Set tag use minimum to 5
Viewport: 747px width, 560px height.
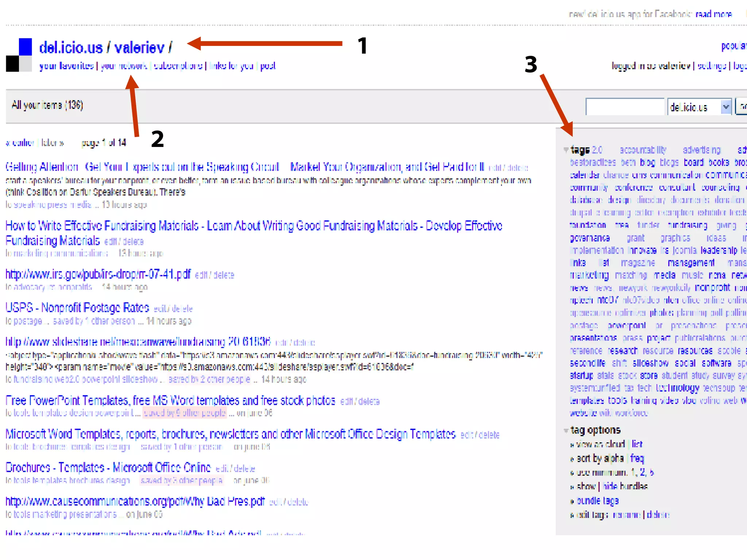pos(652,473)
